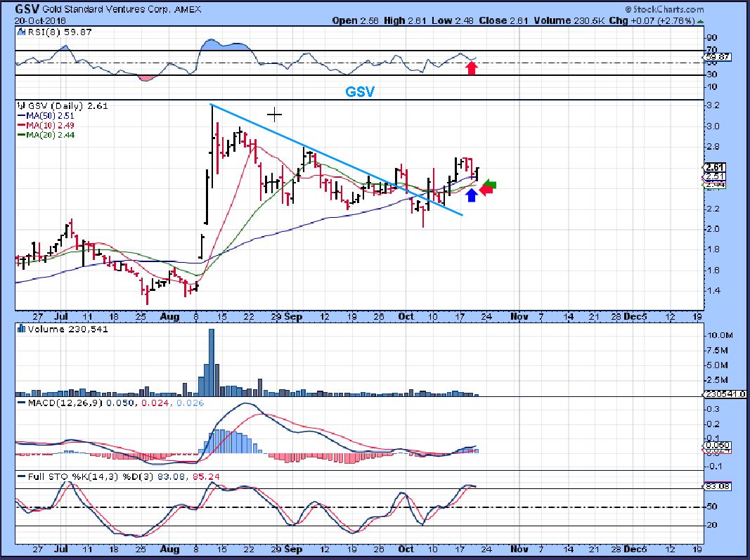Image resolution: width=750 pixels, height=560 pixels.
Task: Click the Full STO legend line marker
Action: pyautogui.click(x=21, y=477)
